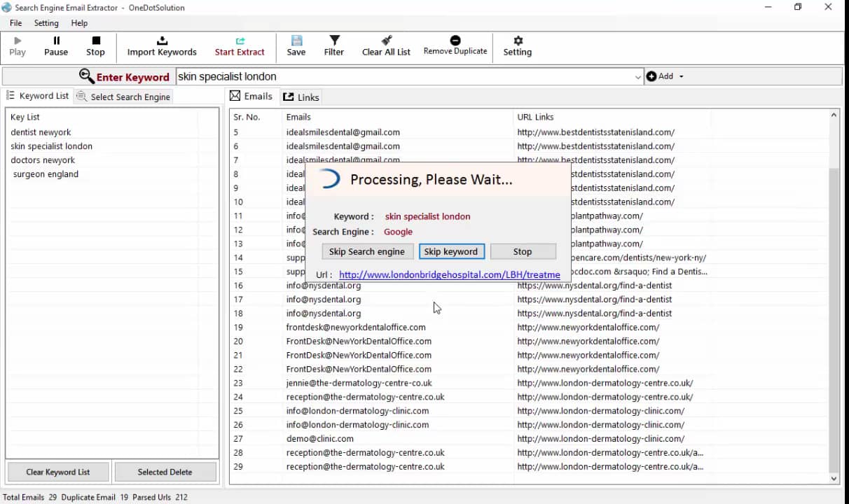This screenshot has height=504, width=849.
Task: Click the Skip keyword button
Action: click(451, 251)
